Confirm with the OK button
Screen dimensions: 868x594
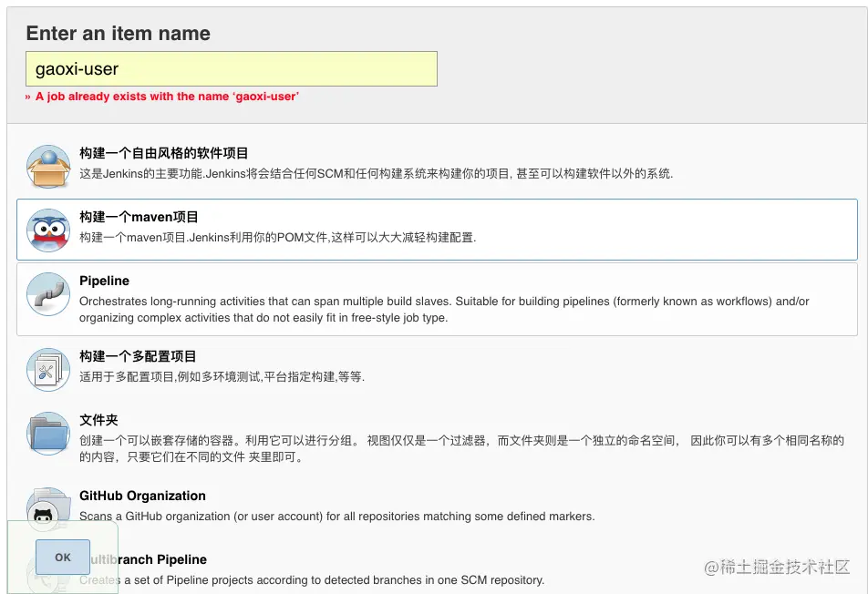click(63, 557)
